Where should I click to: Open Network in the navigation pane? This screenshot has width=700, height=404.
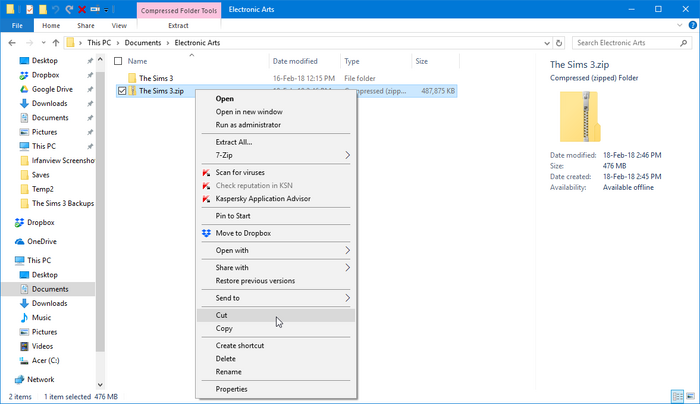[41, 379]
